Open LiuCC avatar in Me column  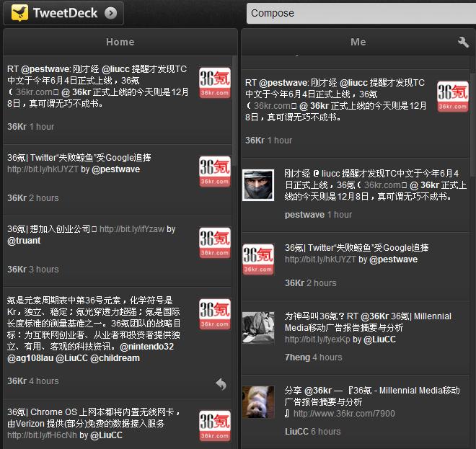point(258,402)
